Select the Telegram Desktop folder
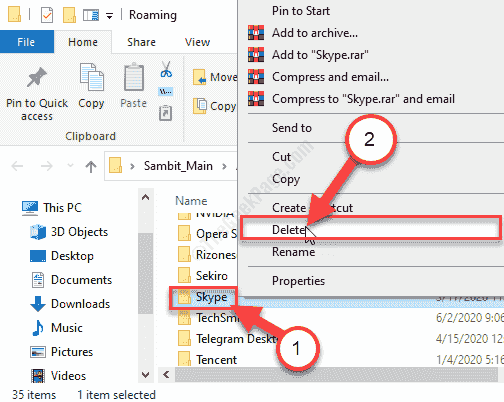This screenshot has width=504, height=402. (x=227, y=339)
